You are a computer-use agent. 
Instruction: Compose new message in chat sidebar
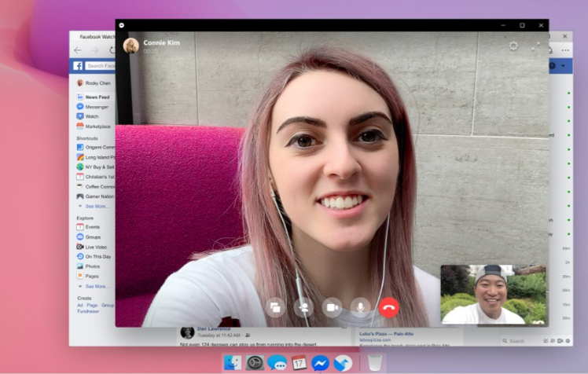pos(546,341)
